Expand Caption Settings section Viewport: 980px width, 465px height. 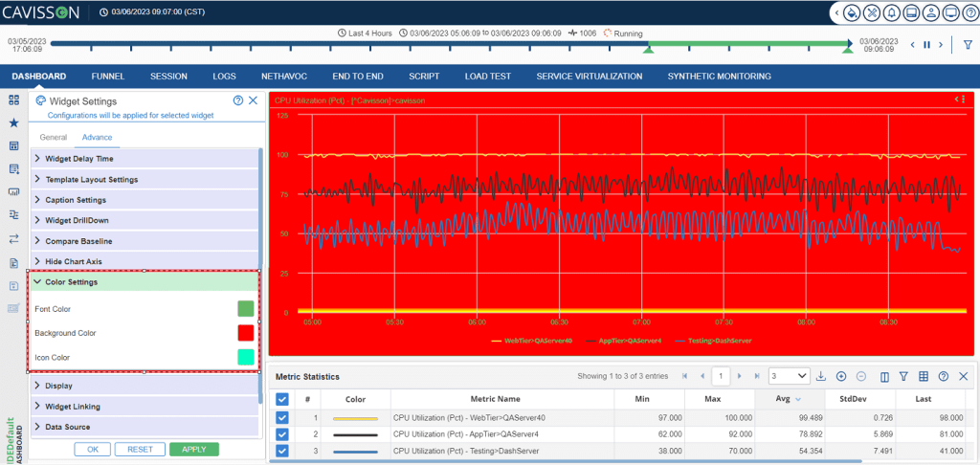tap(145, 200)
